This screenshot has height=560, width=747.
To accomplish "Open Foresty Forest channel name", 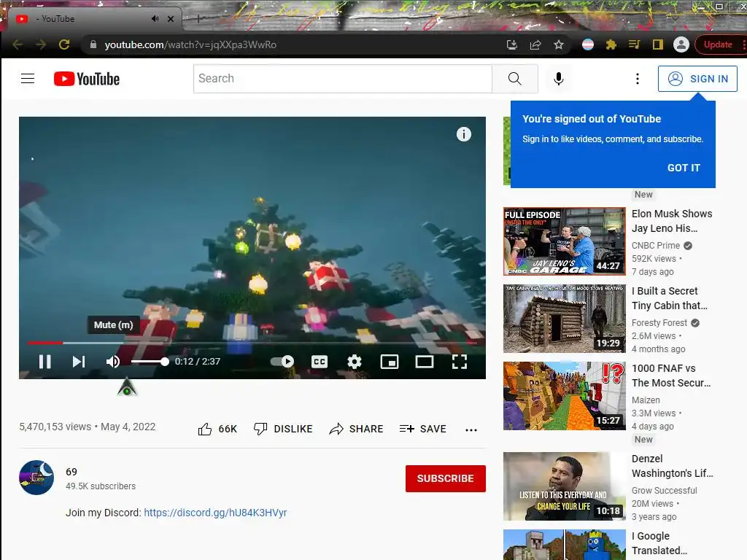I will [659, 323].
